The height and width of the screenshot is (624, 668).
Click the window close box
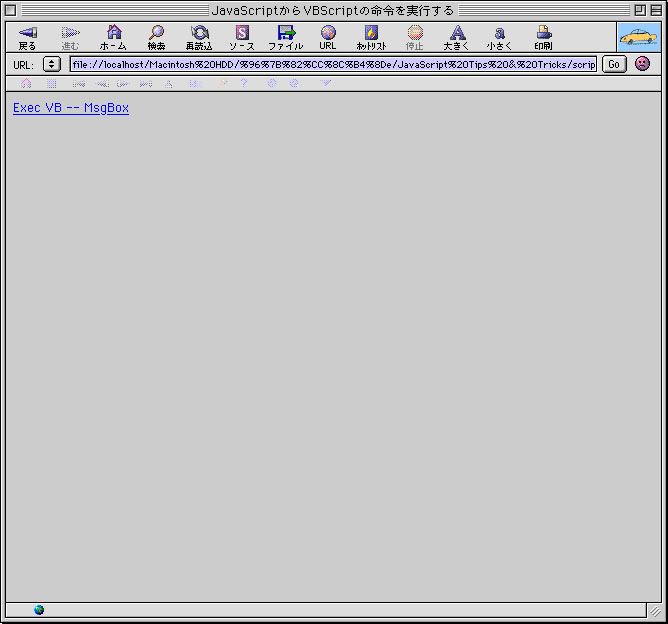11,10
